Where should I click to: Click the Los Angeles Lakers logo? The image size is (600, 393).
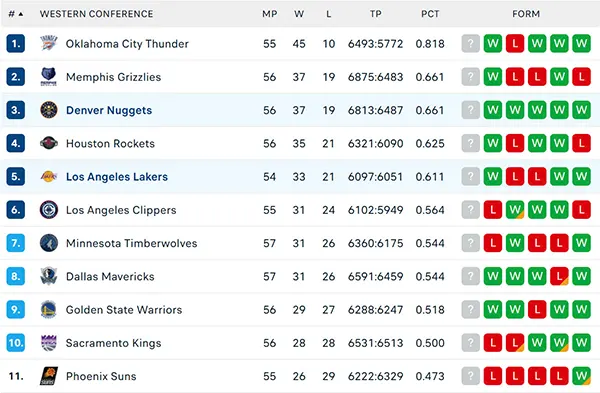click(x=49, y=176)
